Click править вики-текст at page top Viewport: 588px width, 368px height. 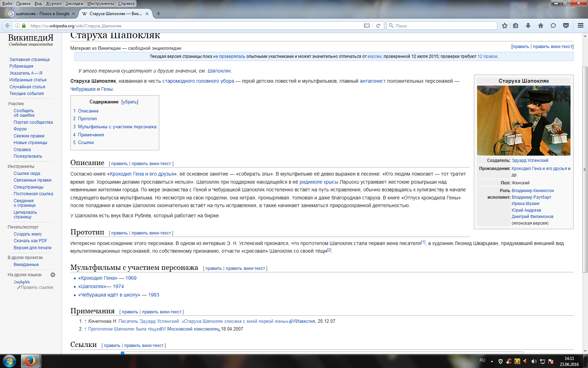552,47
